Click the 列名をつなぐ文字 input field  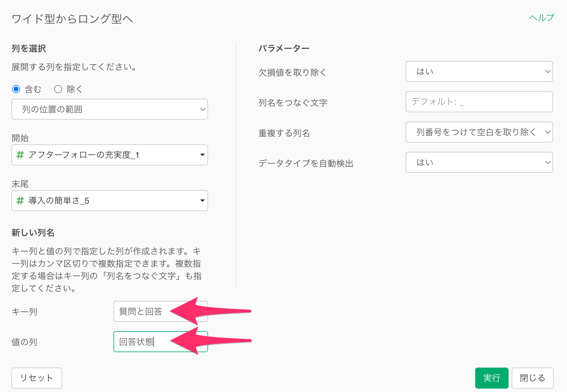click(479, 102)
